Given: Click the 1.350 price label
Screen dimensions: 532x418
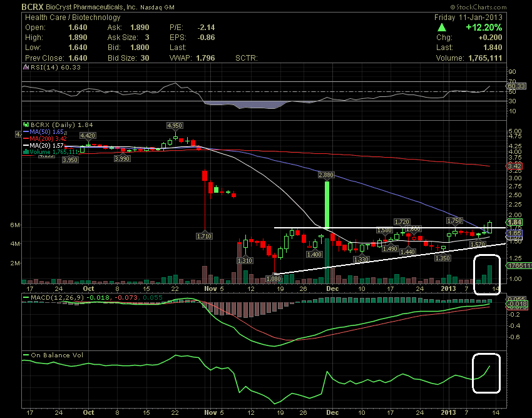Looking at the screenshot, I should pos(442,258).
